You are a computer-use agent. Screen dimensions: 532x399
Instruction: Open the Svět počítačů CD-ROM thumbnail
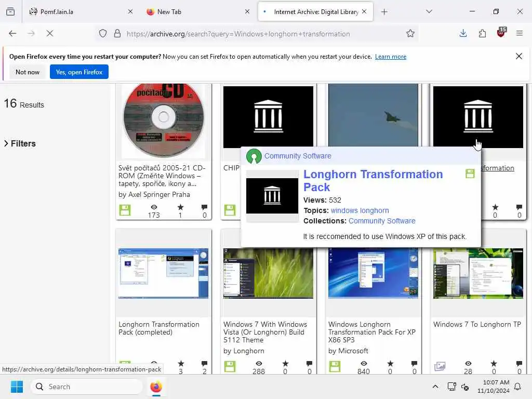[x=163, y=121]
